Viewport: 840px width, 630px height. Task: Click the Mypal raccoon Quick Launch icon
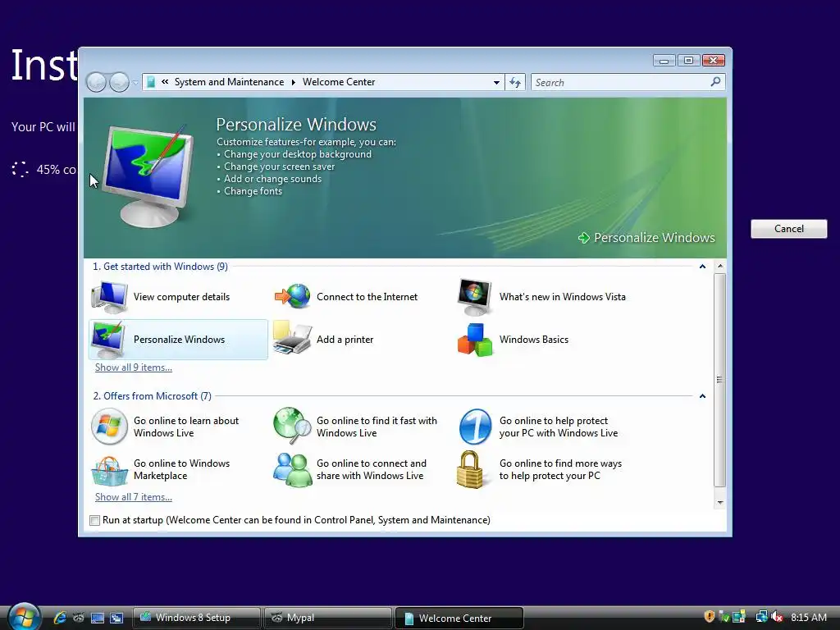[x=79, y=618]
